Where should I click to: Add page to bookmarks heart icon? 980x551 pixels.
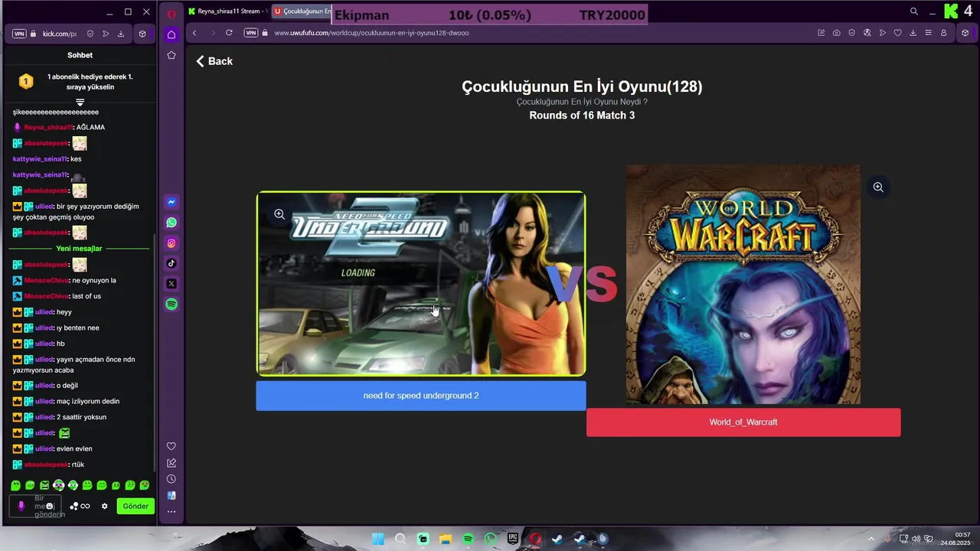(897, 33)
